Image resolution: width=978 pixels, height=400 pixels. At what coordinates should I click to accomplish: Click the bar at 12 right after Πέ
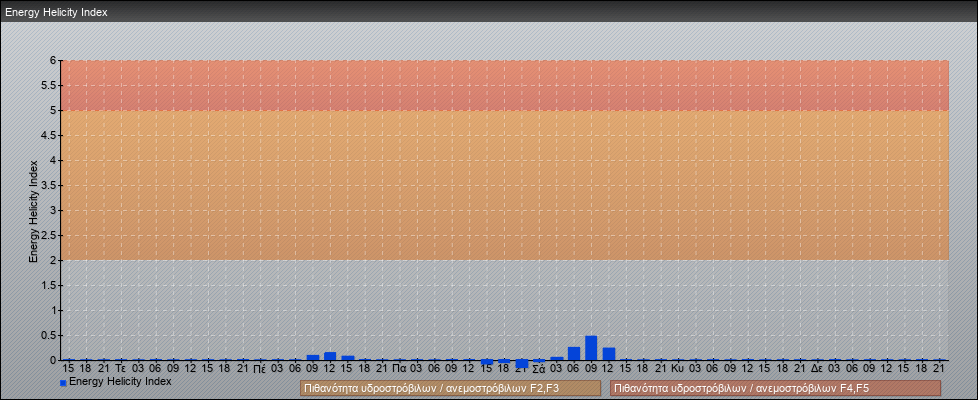tap(330, 356)
